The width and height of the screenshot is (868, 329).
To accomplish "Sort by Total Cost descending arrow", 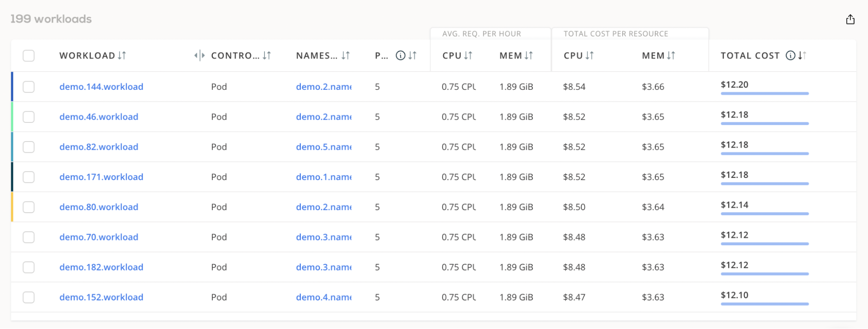I will pos(802,56).
